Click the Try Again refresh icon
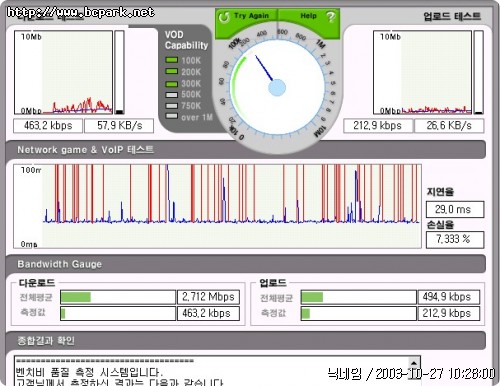500x386 pixels. (224, 17)
